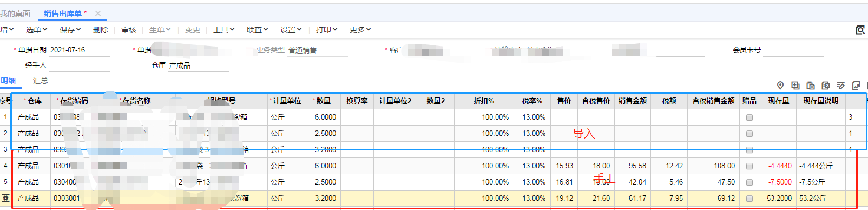Click the 仓库 field showing 产成品
Image resolution: width=868 pixels, height=210 pixels.
[199, 65]
